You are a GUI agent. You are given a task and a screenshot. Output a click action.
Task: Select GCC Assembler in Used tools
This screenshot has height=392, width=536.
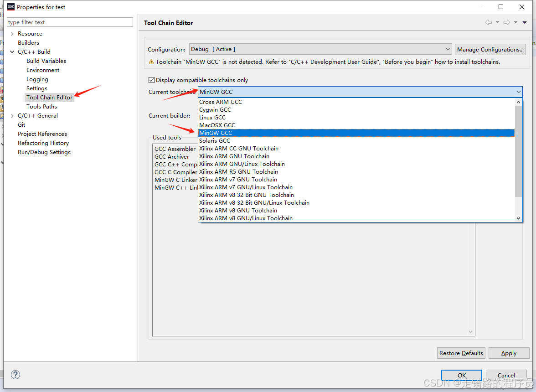(175, 149)
